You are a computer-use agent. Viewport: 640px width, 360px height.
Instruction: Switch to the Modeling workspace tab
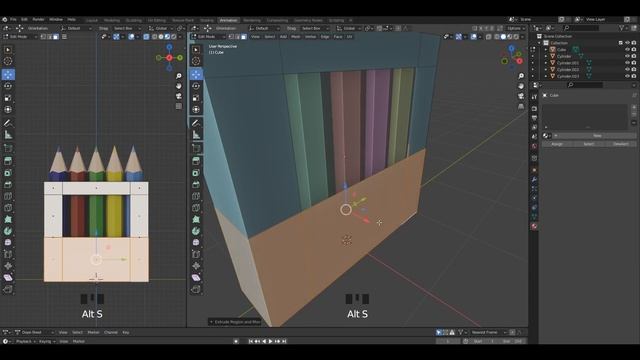point(111,20)
